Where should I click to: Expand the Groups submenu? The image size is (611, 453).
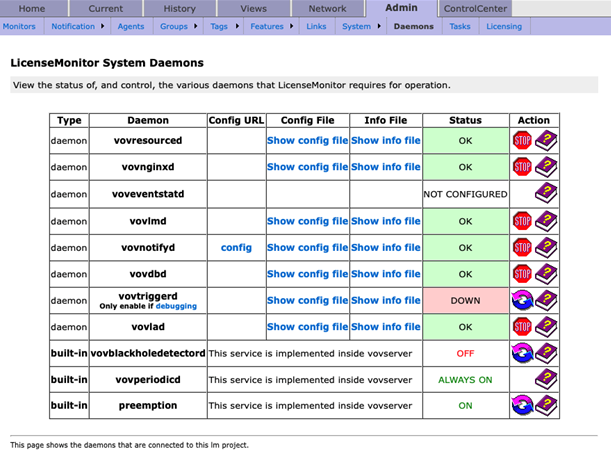[x=194, y=27]
